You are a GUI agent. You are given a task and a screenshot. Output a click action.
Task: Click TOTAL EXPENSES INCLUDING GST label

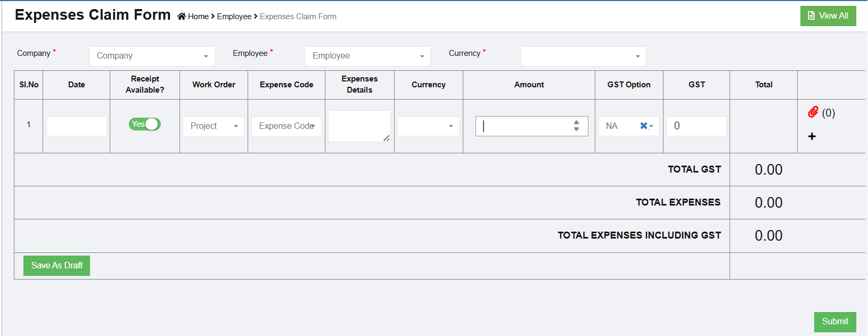[639, 235]
